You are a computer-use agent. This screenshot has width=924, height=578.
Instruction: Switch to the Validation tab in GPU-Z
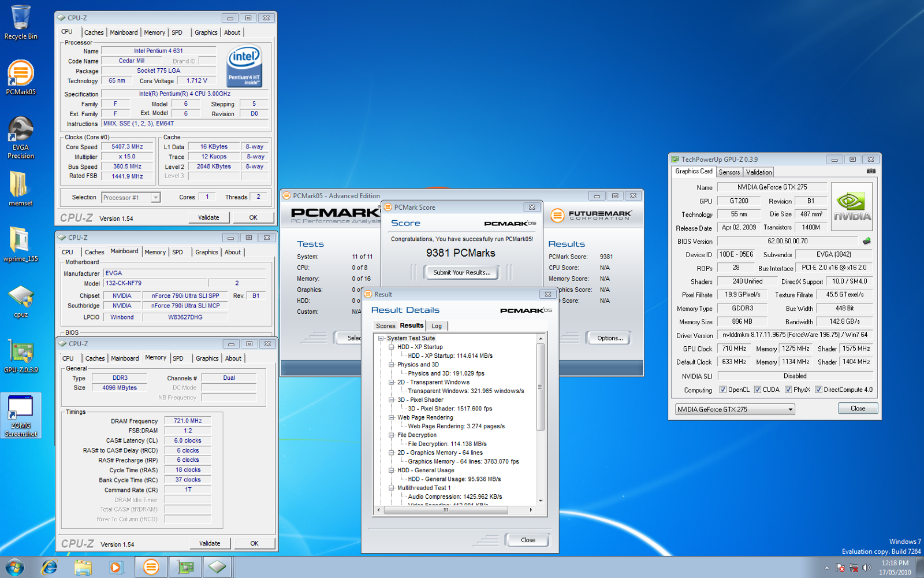[758, 172]
